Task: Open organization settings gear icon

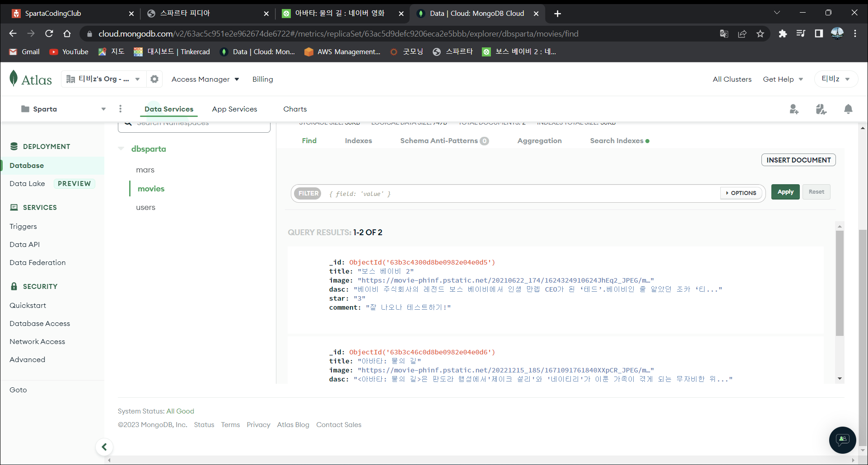Action: pos(154,79)
